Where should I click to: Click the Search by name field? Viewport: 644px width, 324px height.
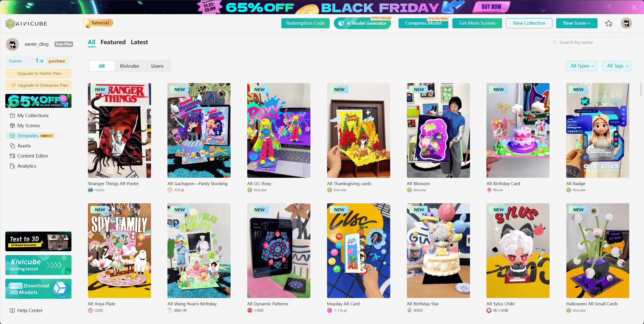point(590,42)
